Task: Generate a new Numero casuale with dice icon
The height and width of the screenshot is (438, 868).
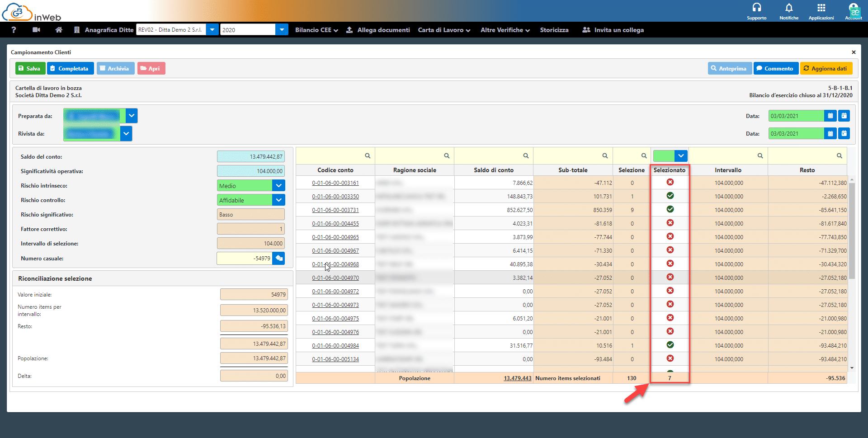Action: click(279, 259)
